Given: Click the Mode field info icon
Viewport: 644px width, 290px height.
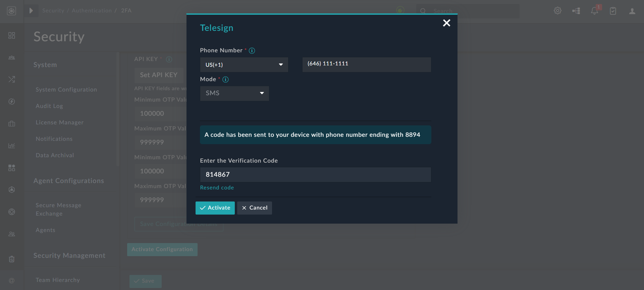Looking at the screenshot, I should pyautogui.click(x=225, y=79).
